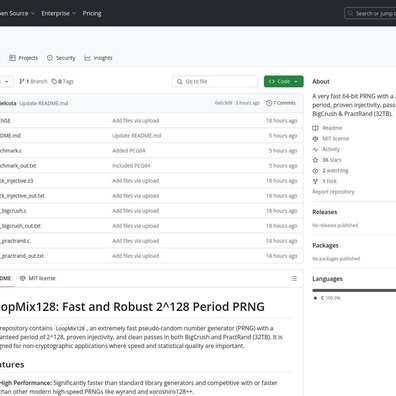This screenshot has width=396, height=396.
Task: View the 2 watching link
Action: click(335, 171)
